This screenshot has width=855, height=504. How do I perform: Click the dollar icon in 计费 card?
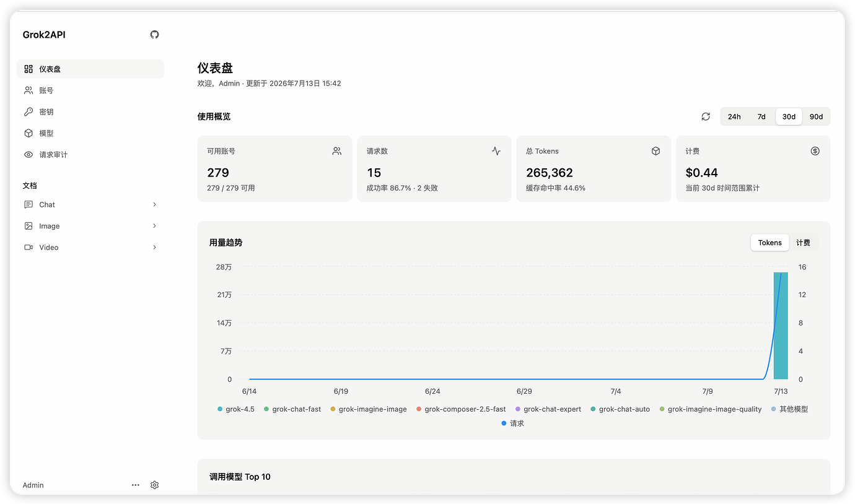pyautogui.click(x=815, y=151)
